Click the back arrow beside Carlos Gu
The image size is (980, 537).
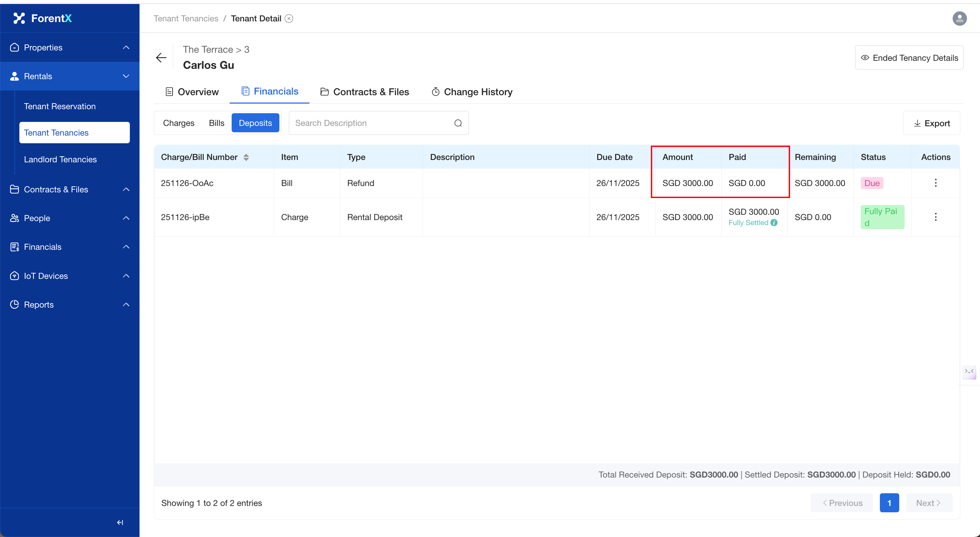click(161, 58)
